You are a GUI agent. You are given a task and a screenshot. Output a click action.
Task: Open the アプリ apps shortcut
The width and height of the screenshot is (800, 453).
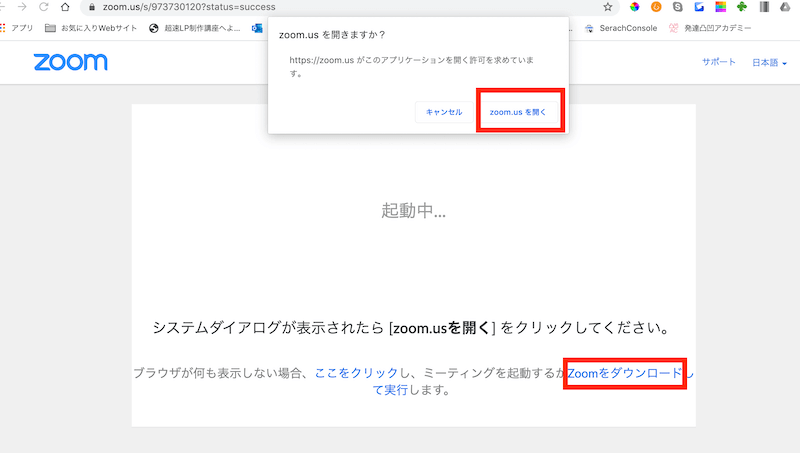click(x=17, y=28)
